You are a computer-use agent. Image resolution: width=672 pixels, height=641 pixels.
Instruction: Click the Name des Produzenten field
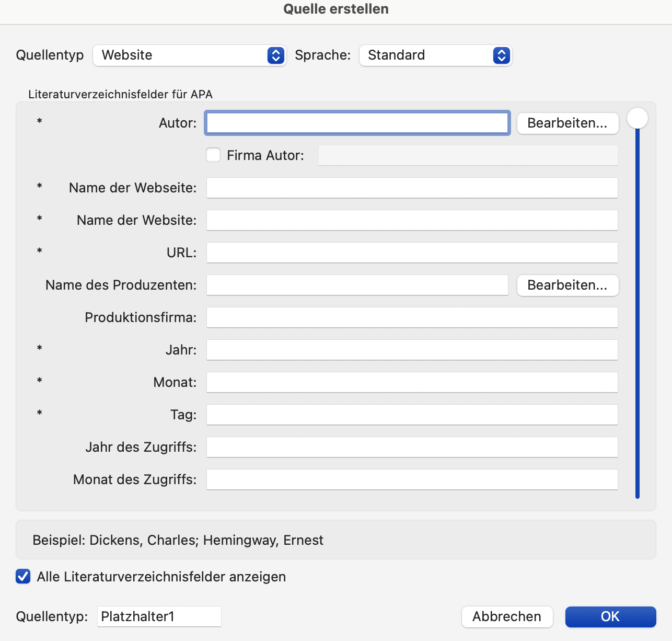tap(357, 285)
